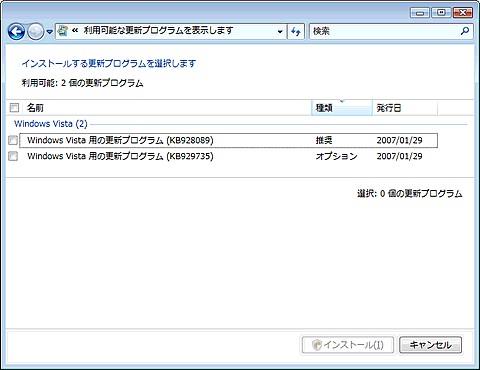Go back with the blue arrow button
This screenshot has width=480, height=370.
point(16,32)
